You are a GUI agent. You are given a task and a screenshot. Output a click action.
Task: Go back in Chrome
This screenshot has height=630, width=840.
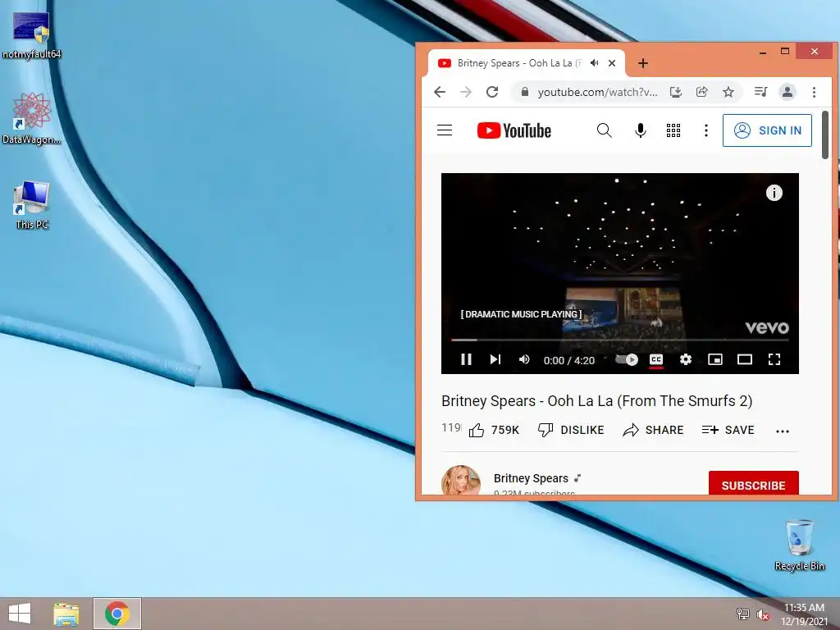(x=440, y=92)
